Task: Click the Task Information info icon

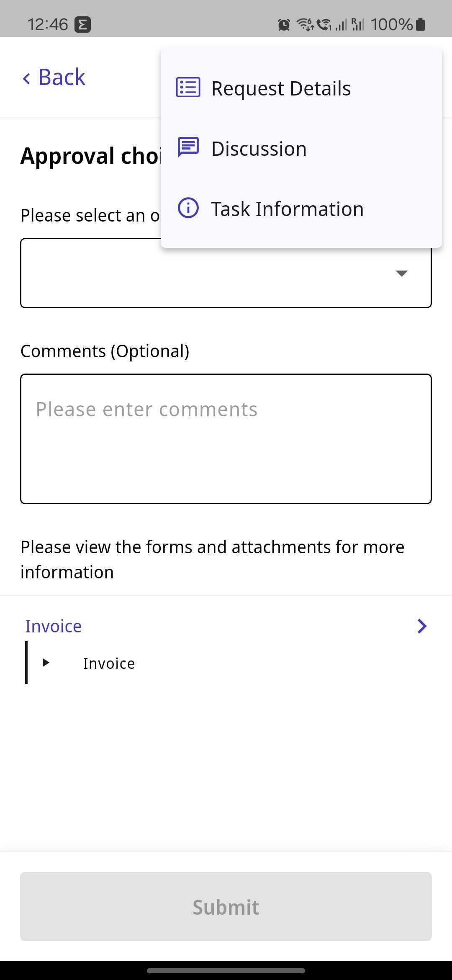Action: [x=187, y=208]
